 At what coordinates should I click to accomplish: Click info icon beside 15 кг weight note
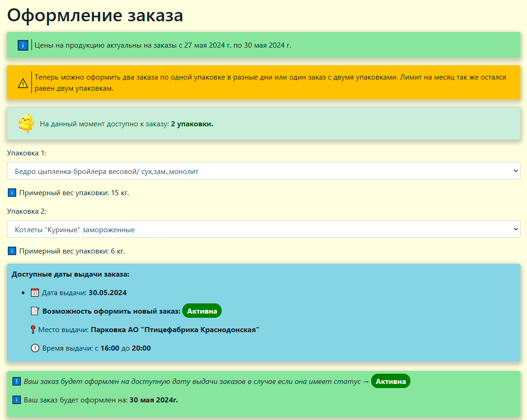[x=12, y=192]
